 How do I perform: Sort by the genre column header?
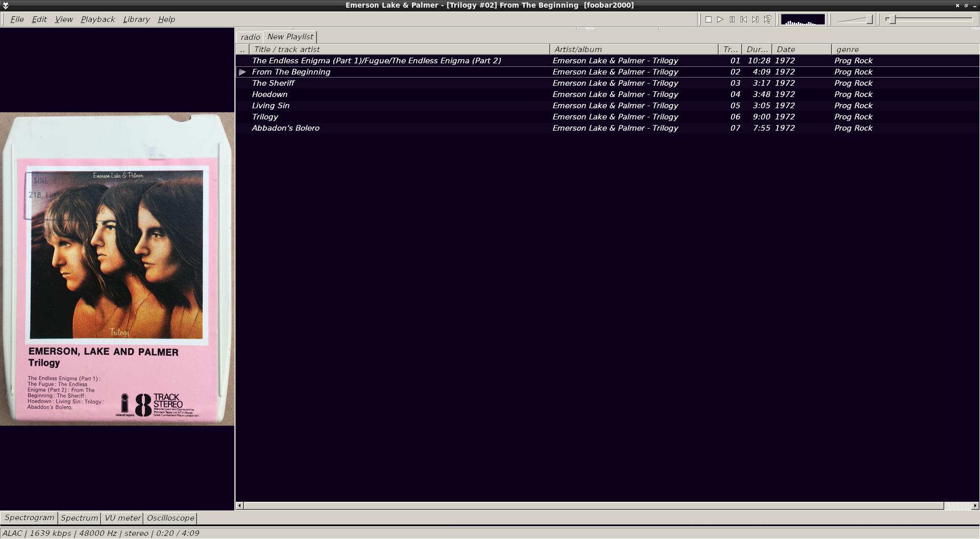pos(905,50)
